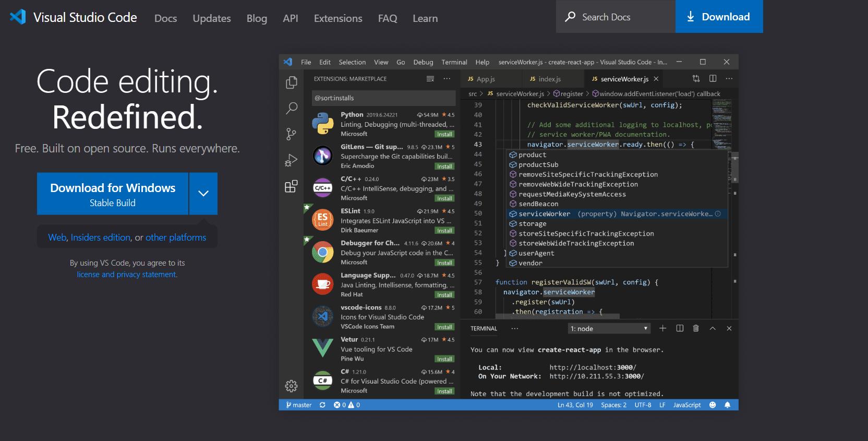
Task: Click the open changes icon in editor toolbar
Action: click(696, 79)
